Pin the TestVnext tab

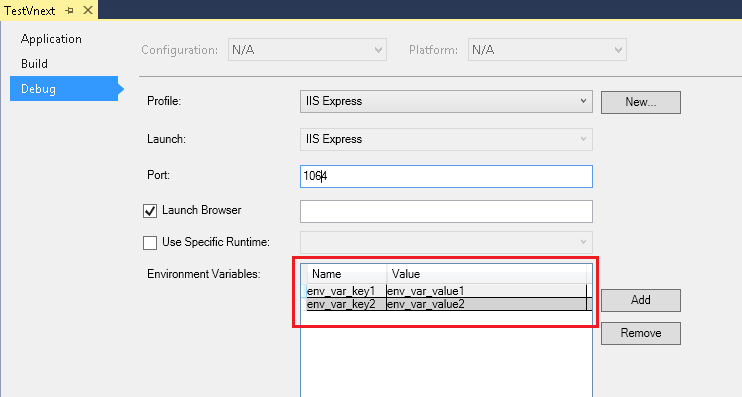pyautogui.click(x=70, y=10)
